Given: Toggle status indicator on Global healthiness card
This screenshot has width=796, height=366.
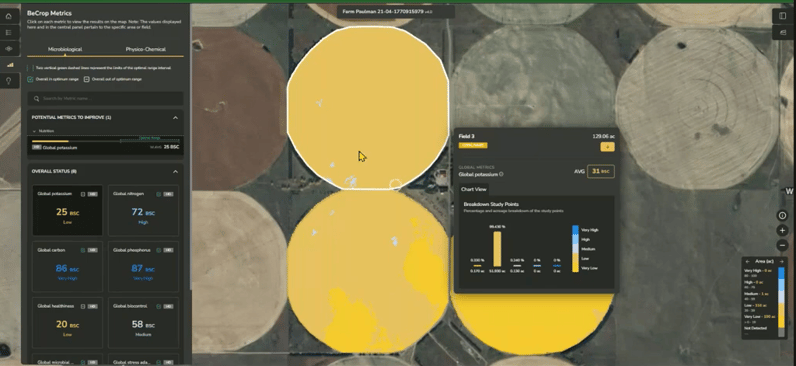Looking at the screenshot, I should (83, 306).
